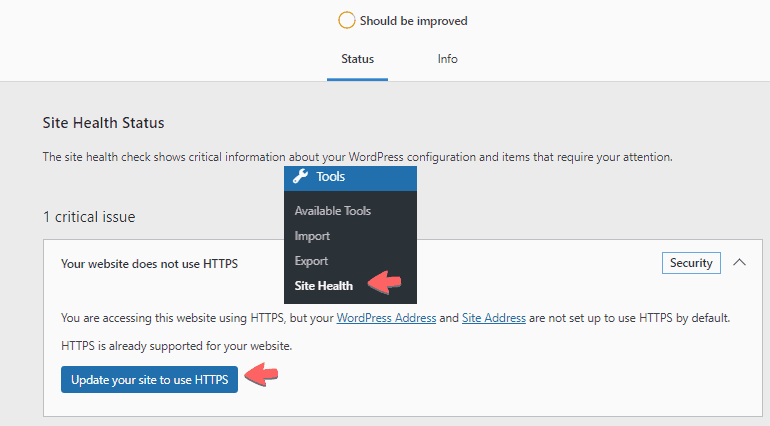Image resolution: width=770 pixels, height=426 pixels.
Task: Select Export in the Tools menu
Action: [x=311, y=261]
